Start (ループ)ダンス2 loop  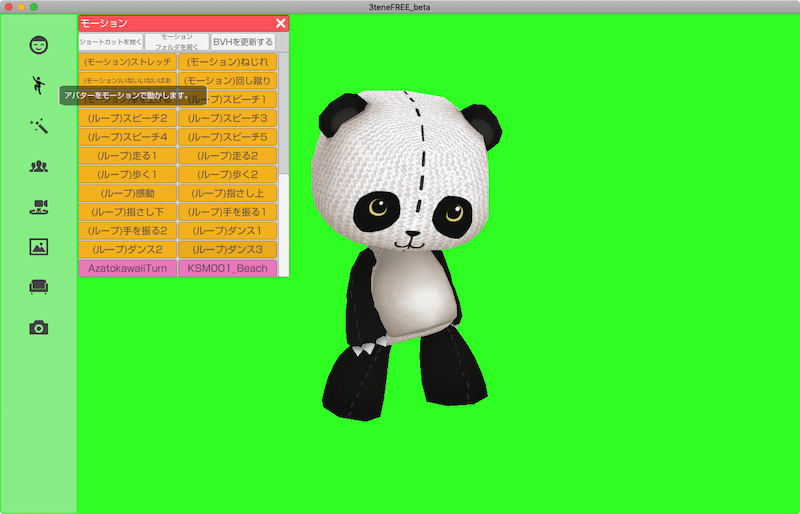128,250
